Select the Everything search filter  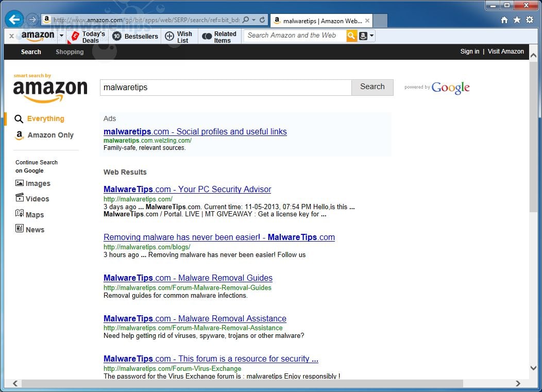coord(46,118)
